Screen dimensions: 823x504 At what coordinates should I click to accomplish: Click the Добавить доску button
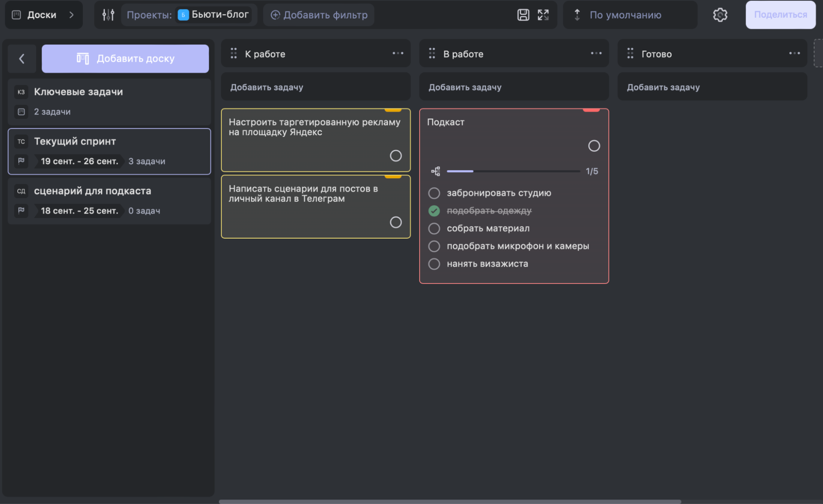[x=125, y=59]
